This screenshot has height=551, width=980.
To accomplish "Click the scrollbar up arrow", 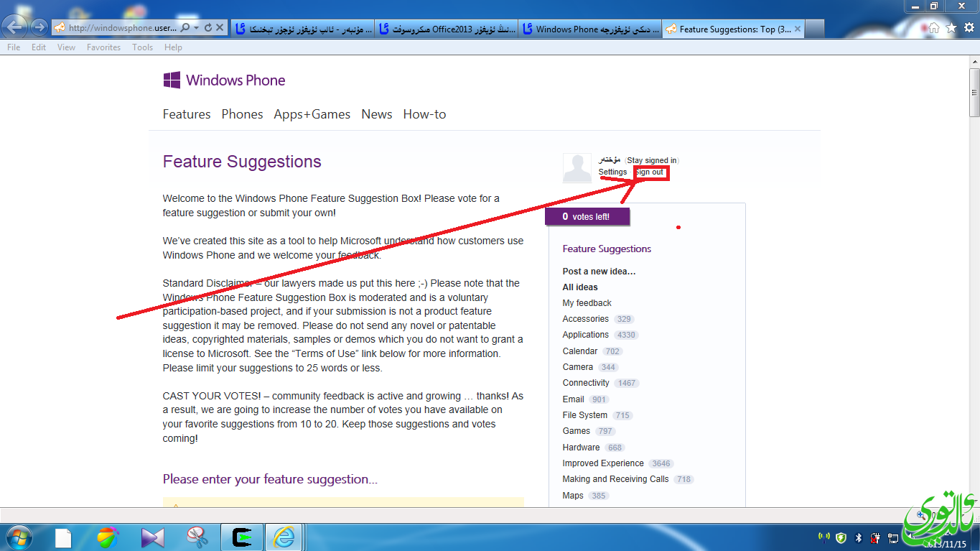I will point(974,62).
